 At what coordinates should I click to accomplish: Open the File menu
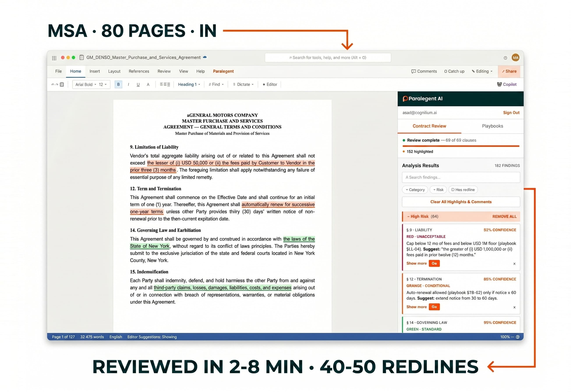pos(58,71)
